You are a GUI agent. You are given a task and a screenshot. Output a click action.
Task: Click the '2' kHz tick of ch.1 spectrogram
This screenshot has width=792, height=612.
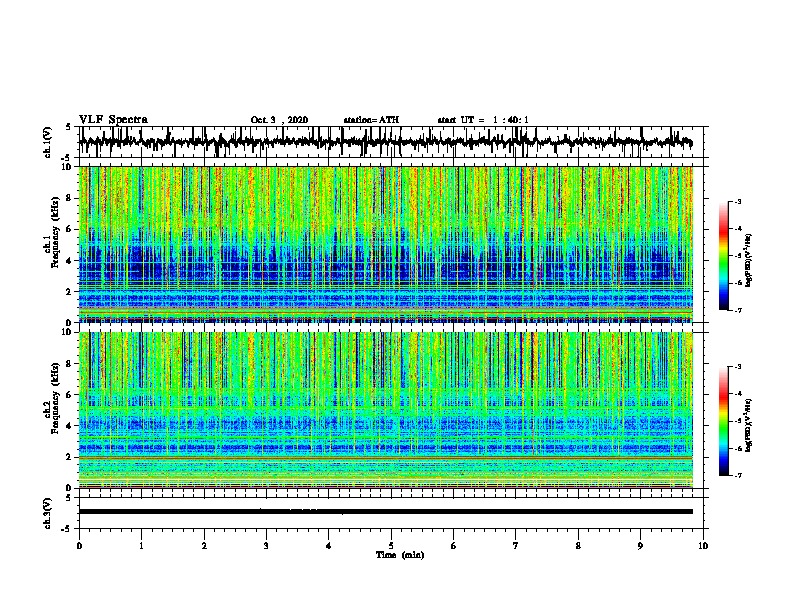[69, 292]
